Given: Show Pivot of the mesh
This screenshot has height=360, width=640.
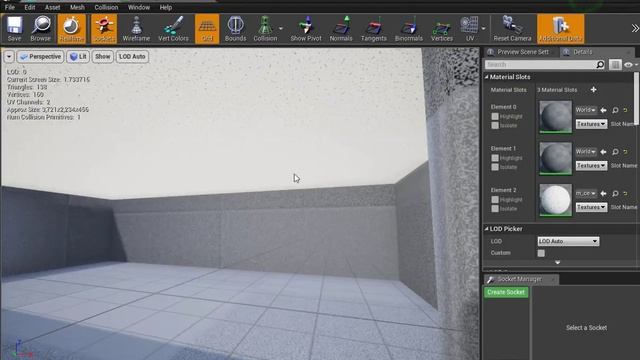Looking at the screenshot, I should (306, 29).
